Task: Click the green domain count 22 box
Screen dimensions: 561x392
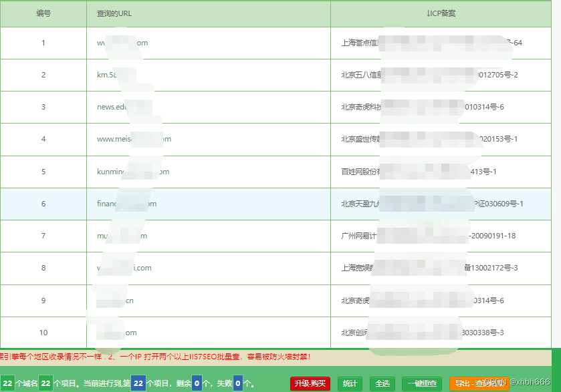Action: pyautogui.click(x=7, y=383)
